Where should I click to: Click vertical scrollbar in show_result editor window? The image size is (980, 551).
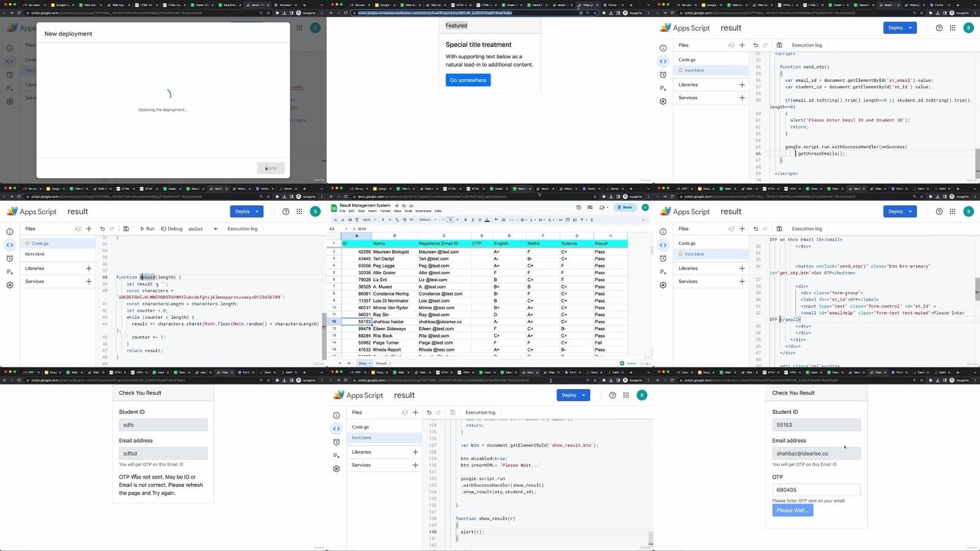(x=651, y=538)
